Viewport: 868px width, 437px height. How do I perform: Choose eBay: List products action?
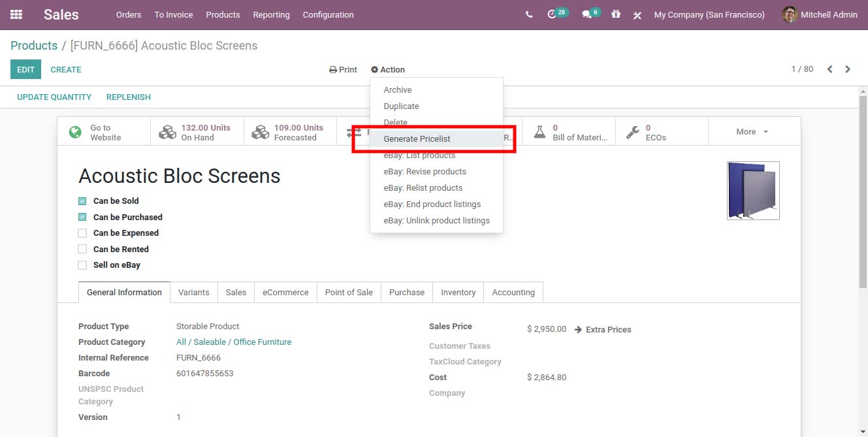(436, 155)
